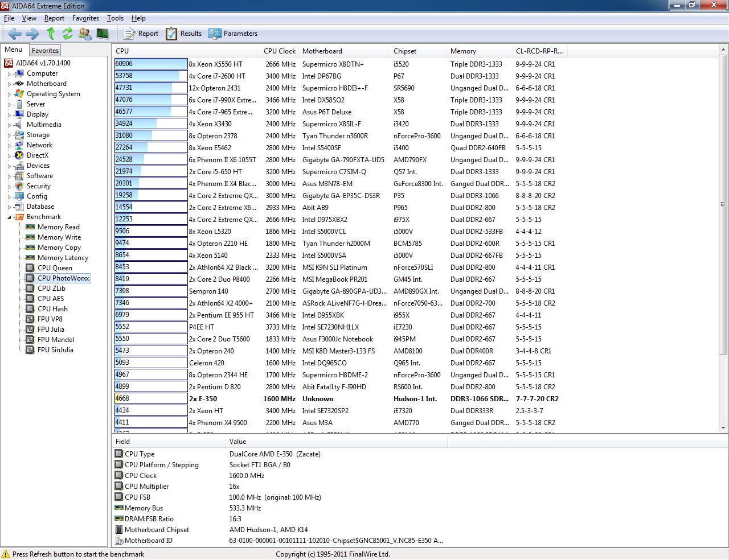729x560 pixels.
Task: Click the 47731 score bar
Action: (x=151, y=88)
